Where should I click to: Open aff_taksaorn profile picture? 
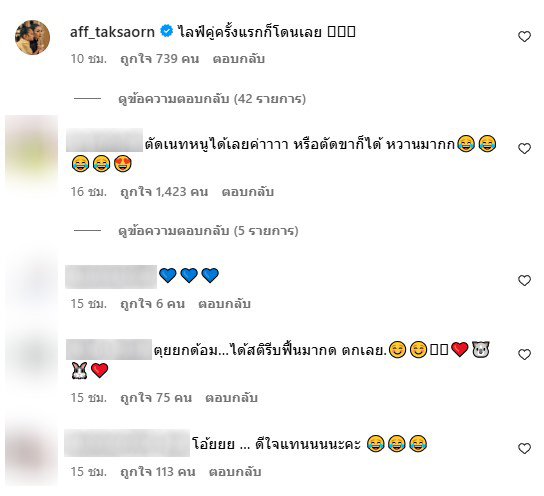[x=32, y=37]
